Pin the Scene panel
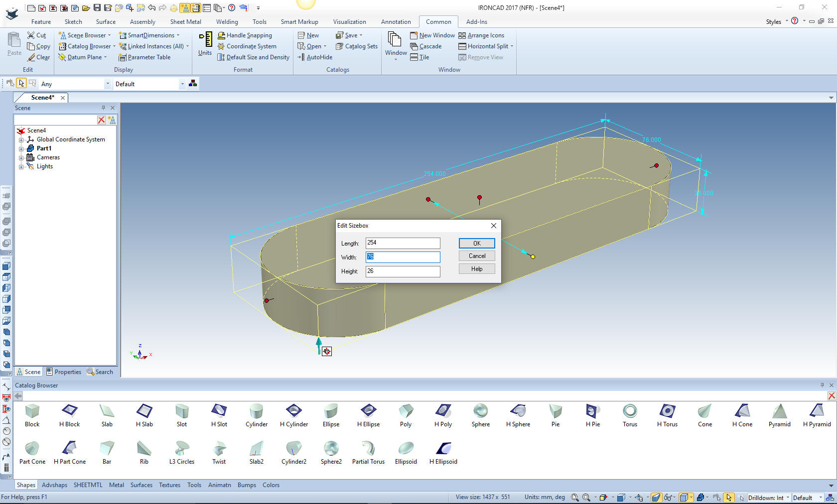This screenshot has height=504, width=837. click(103, 108)
